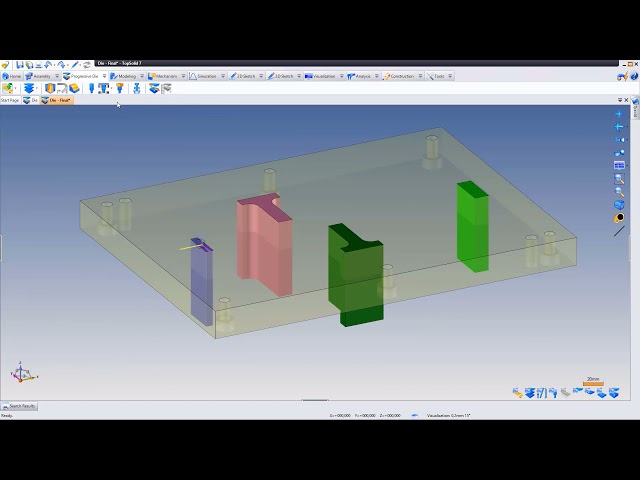Expand the dropdown arrow beside Assembly tab
This screenshot has width=640, height=480.
point(57,76)
